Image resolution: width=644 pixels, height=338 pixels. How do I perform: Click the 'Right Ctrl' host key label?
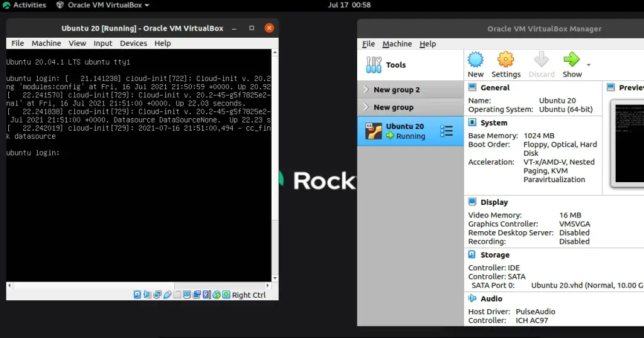tap(248, 295)
